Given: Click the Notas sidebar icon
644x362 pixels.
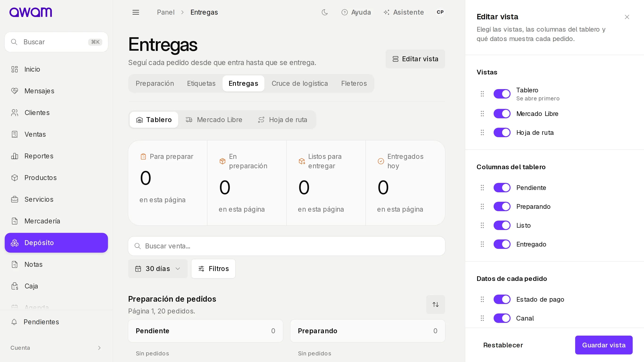Looking at the screenshot, I should pos(15,264).
